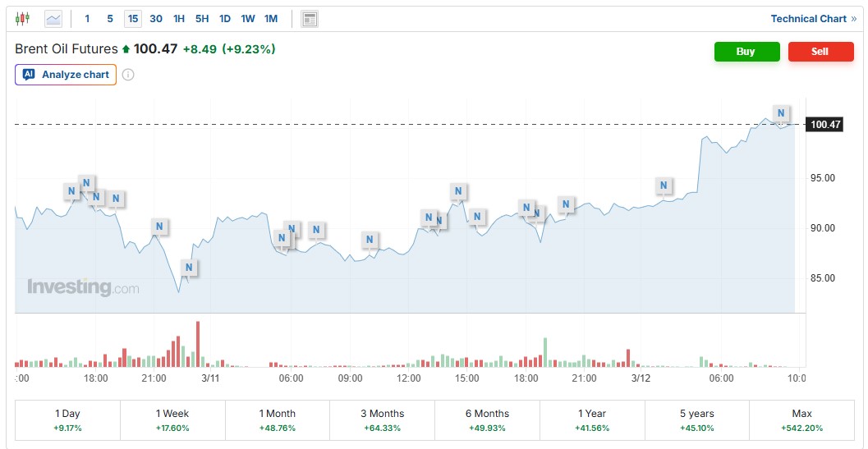Viewport: 868px width, 449px height.
Task: Select the 1 Year performance range
Action: [592, 420]
